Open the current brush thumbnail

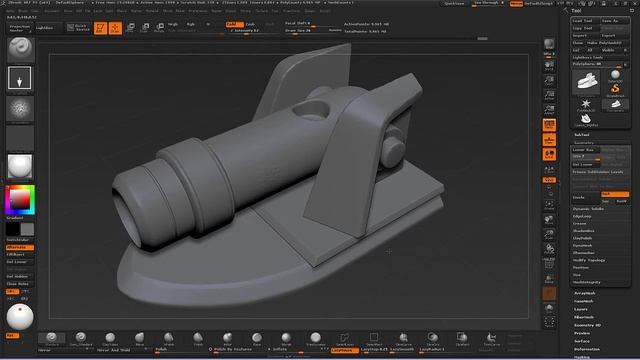21,49
